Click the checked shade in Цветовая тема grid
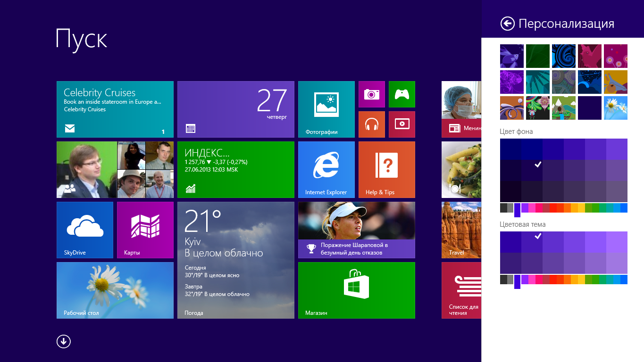 tap(532, 242)
